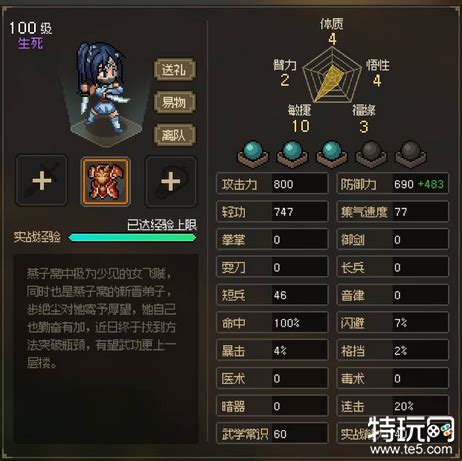Click the 送礼 gift button
This screenshot has height=461, width=462.
174,69
